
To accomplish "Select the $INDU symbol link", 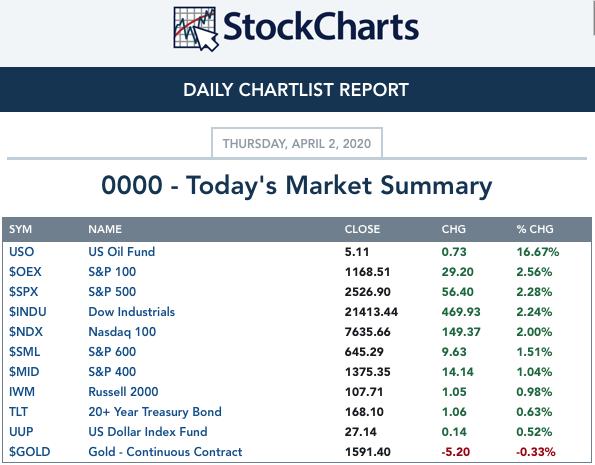I will pos(28,312).
